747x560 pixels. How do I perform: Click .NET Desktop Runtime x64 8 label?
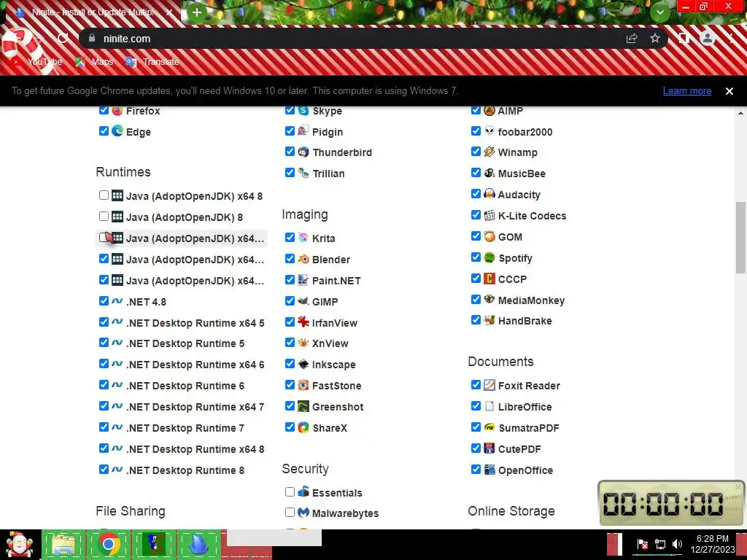(x=195, y=449)
